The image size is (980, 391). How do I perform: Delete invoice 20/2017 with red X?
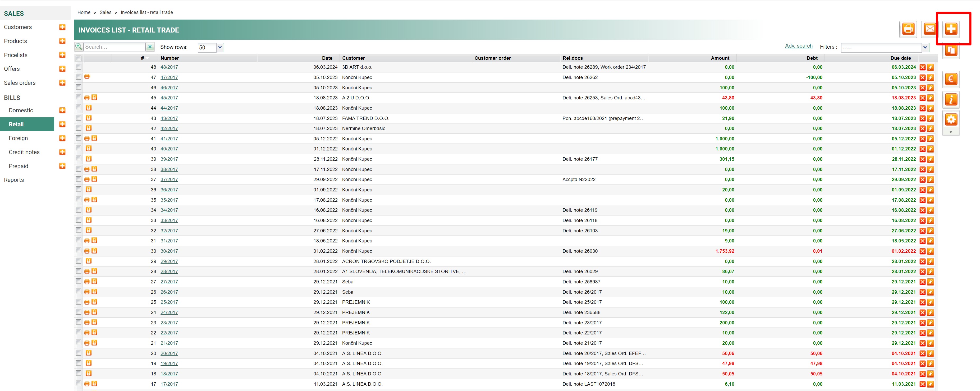(923, 353)
